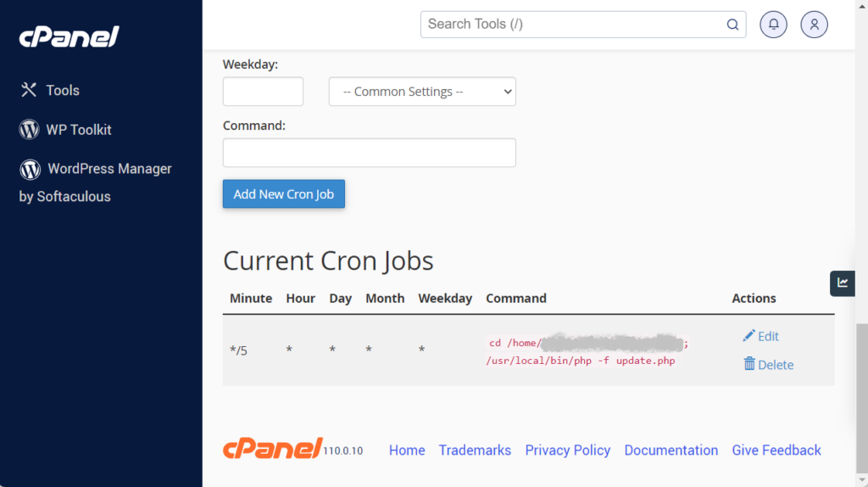Open the Trademarks footer link
The width and height of the screenshot is (868, 487).
(x=475, y=451)
